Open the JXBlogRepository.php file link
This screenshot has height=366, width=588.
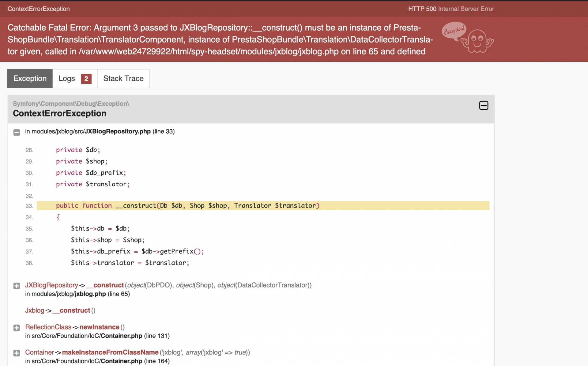click(x=118, y=132)
